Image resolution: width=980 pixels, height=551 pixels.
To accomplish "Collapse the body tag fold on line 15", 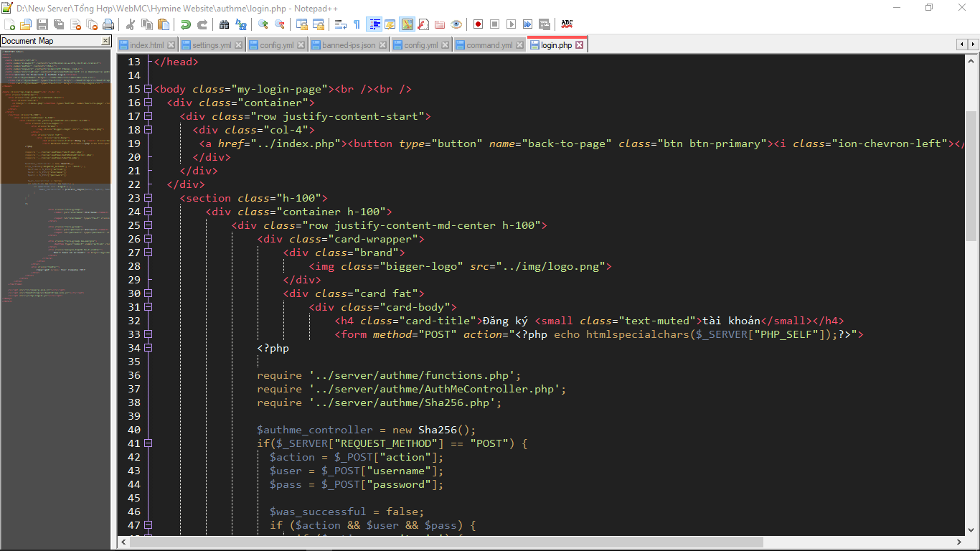I will click(149, 89).
